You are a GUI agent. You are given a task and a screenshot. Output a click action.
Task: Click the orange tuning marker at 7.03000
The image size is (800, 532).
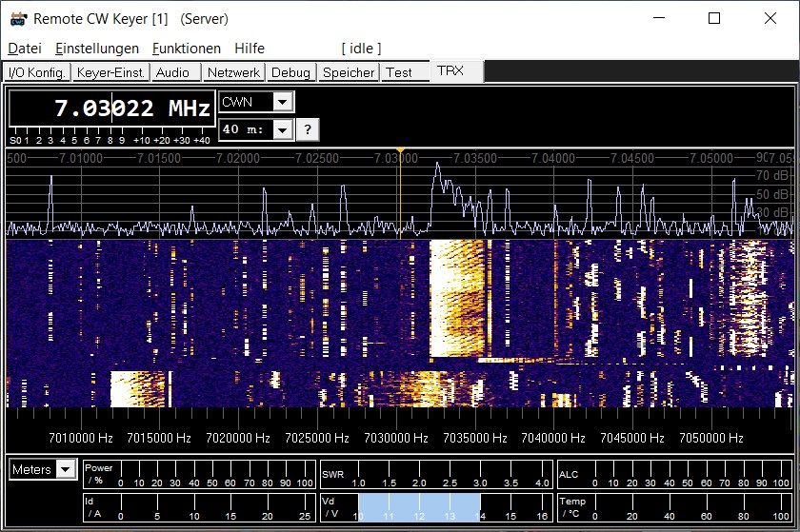[x=401, y=150]
